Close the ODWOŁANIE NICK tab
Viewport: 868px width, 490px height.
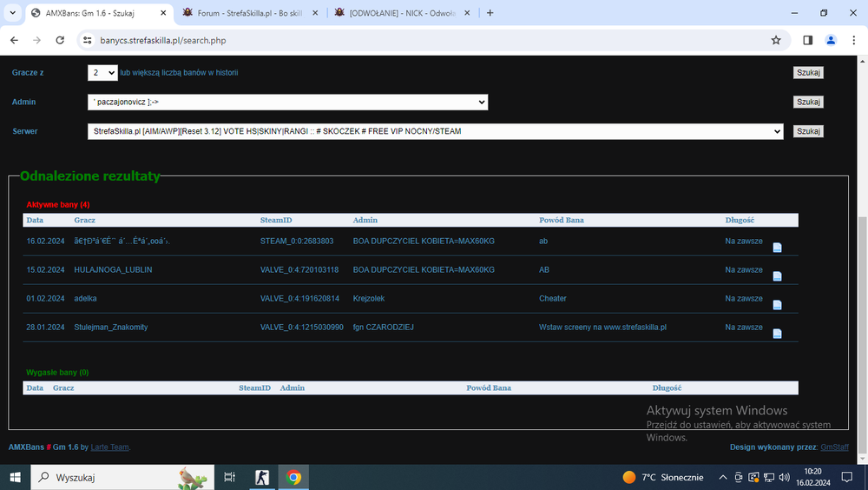[467, 13]
